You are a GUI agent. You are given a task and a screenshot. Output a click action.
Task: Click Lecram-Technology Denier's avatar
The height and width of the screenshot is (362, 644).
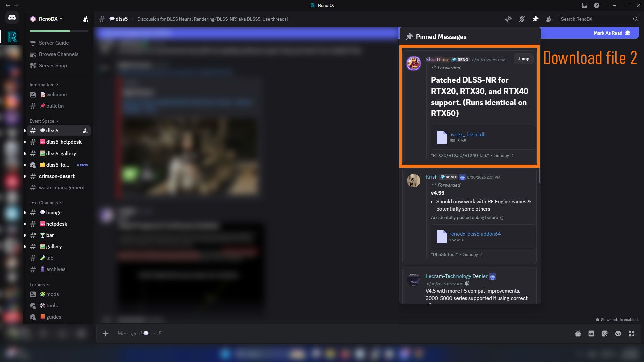coord(414,280)
